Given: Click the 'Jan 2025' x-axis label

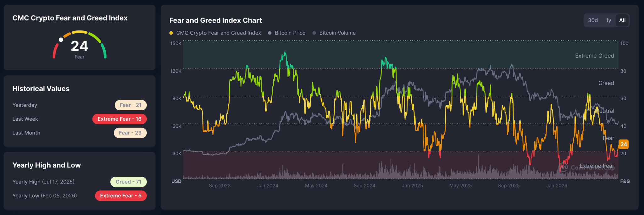Looking at the screenshot, I should tap(412, 186).
